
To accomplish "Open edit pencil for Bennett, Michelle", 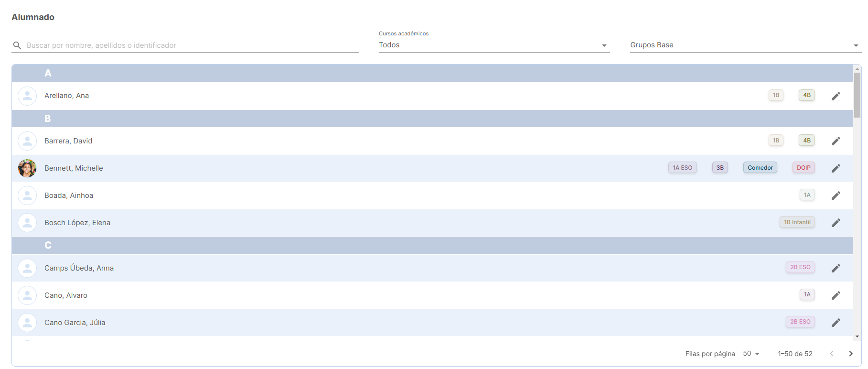I will 836,168.
